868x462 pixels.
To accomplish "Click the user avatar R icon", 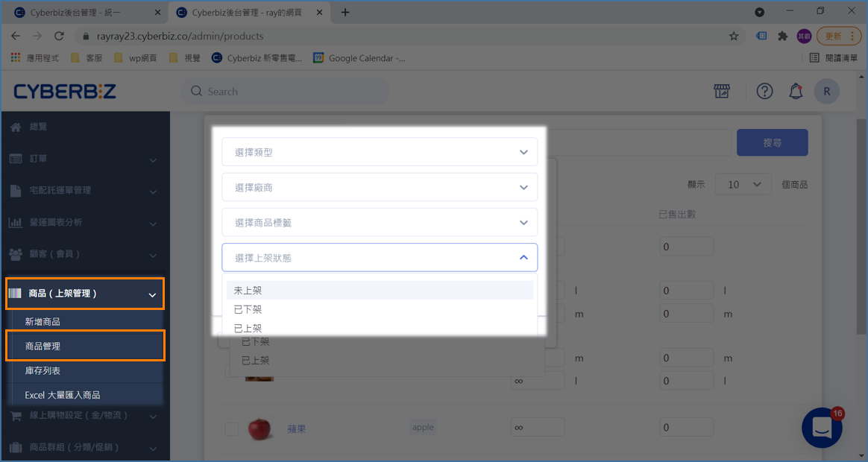I will pos(826,91).
